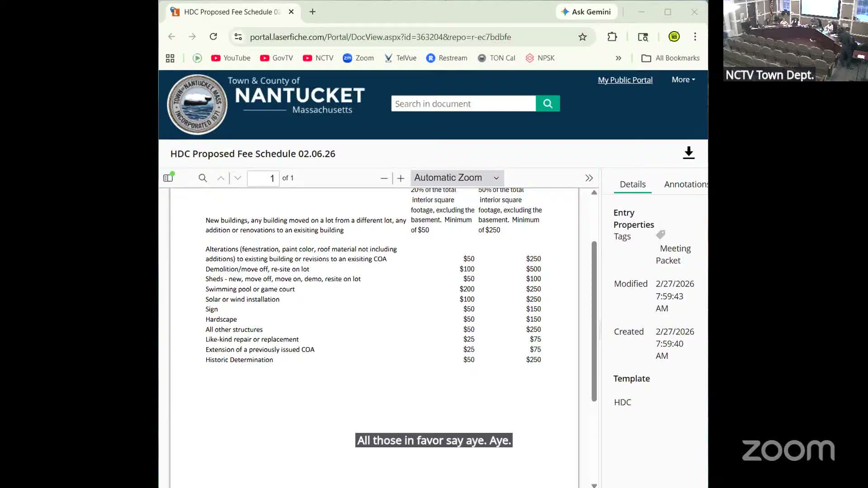This screenshot has height=488, width=868.
Task: Click the Tags icon in Entry Properties
Action: click(x=660, y=234)
